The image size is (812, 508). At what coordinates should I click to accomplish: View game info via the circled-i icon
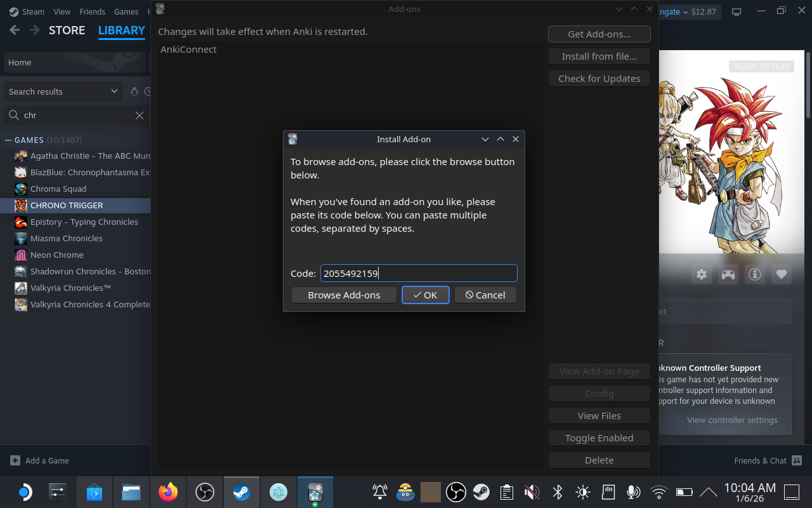[x=754, y=274]
